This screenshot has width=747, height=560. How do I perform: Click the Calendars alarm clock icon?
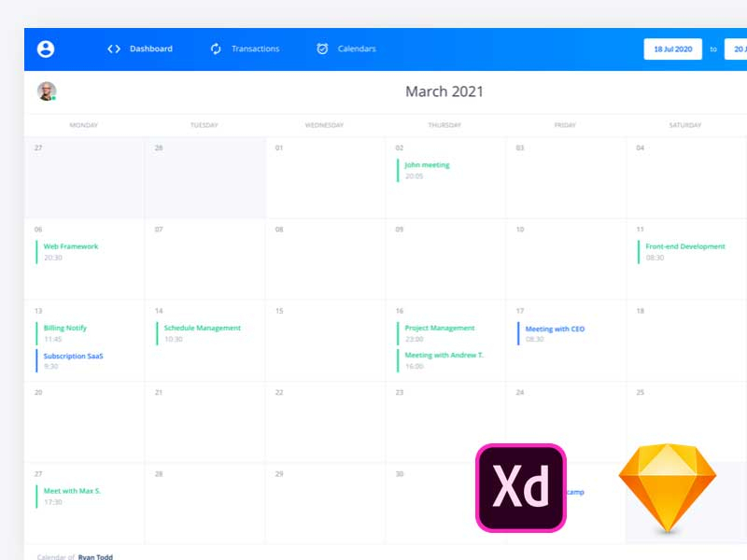[x=322, y=49]
